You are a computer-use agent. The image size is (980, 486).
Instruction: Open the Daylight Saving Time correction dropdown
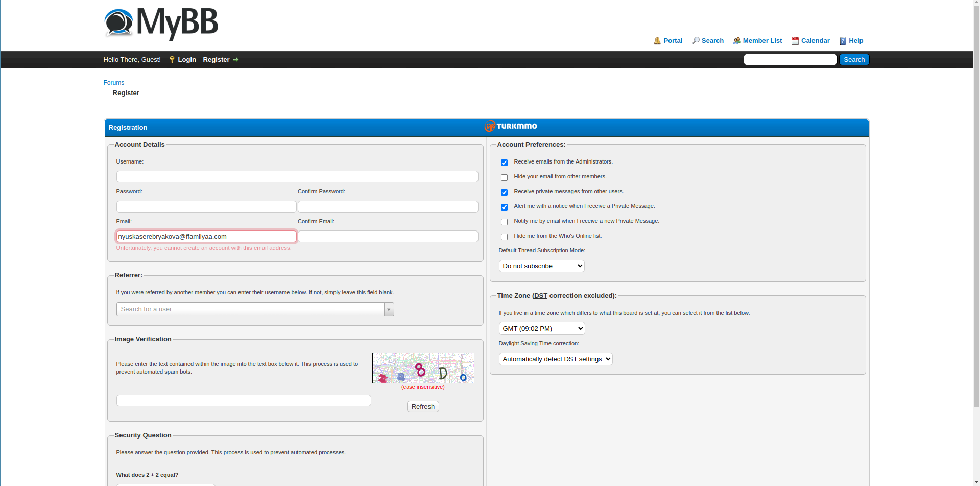556,359
